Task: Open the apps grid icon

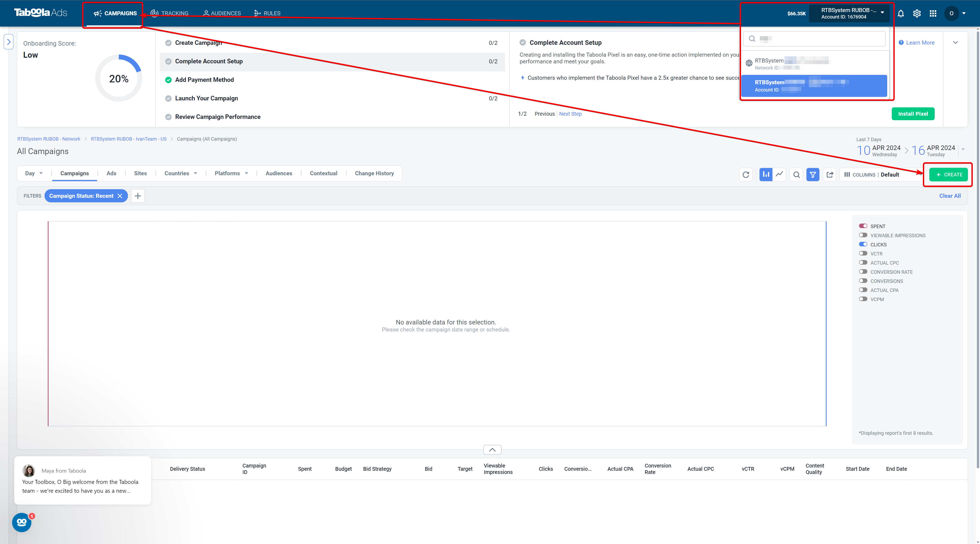Action: click(933, 13)
